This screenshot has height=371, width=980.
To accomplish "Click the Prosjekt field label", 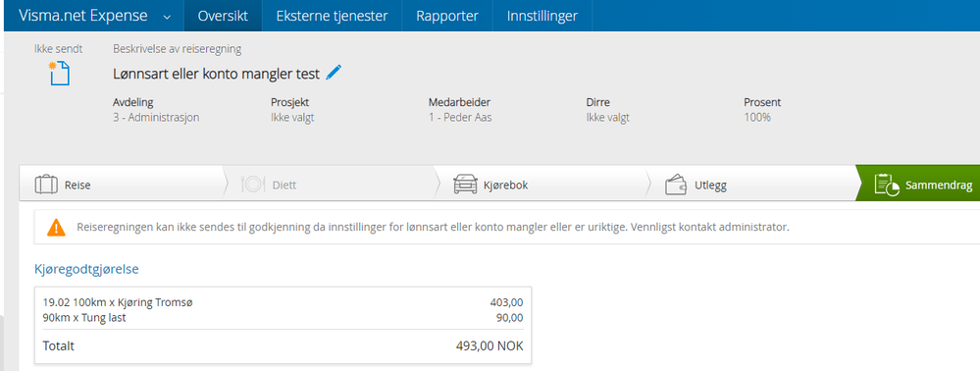I will [x=290, y=102].
